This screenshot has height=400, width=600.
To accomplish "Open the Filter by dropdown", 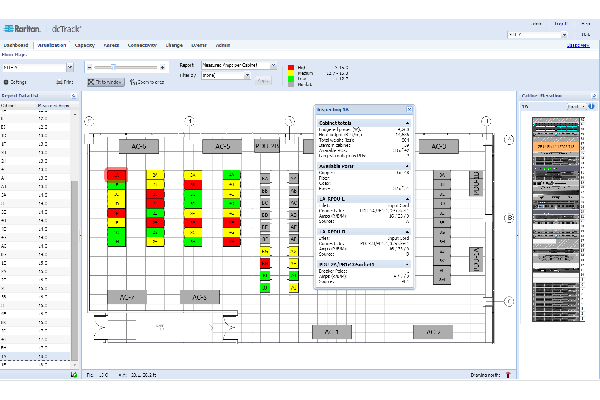I will [247, 75].
